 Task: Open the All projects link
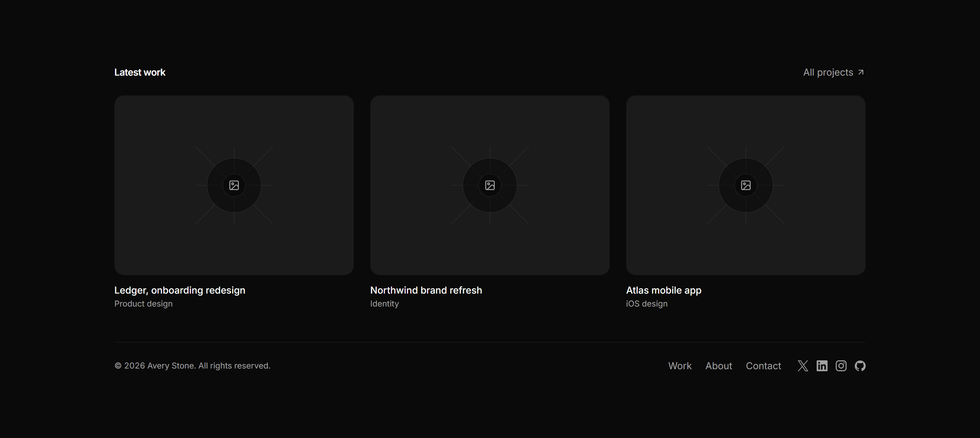(834, 72)
